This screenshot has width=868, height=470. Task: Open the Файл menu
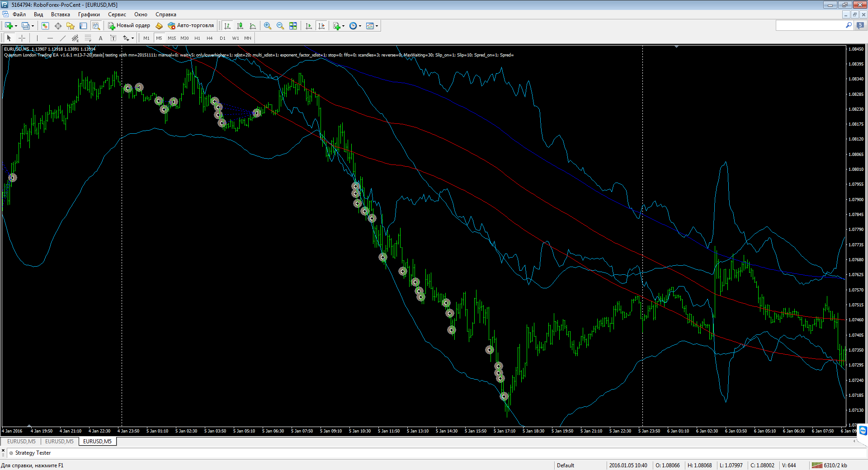click(19, 14)
